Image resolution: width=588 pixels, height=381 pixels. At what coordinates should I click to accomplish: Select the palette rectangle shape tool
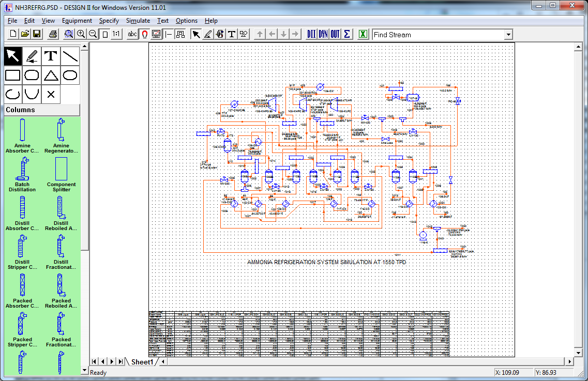pos(13,75)
